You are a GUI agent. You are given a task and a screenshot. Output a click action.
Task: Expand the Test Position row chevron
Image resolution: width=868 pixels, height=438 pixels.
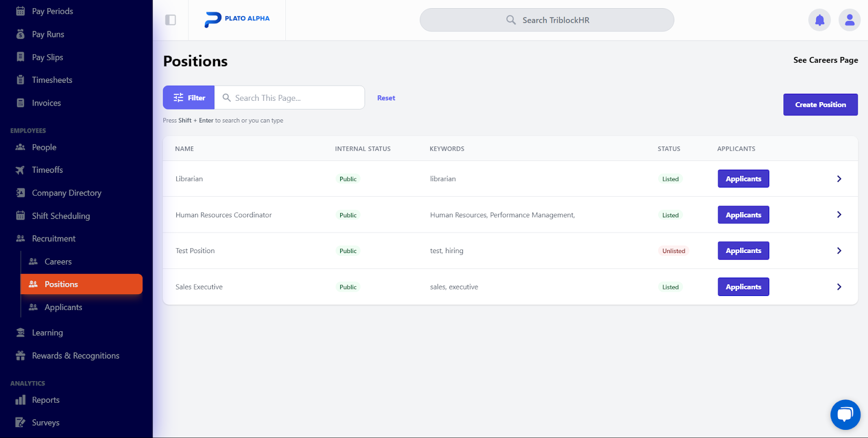[x=839, y=250]
